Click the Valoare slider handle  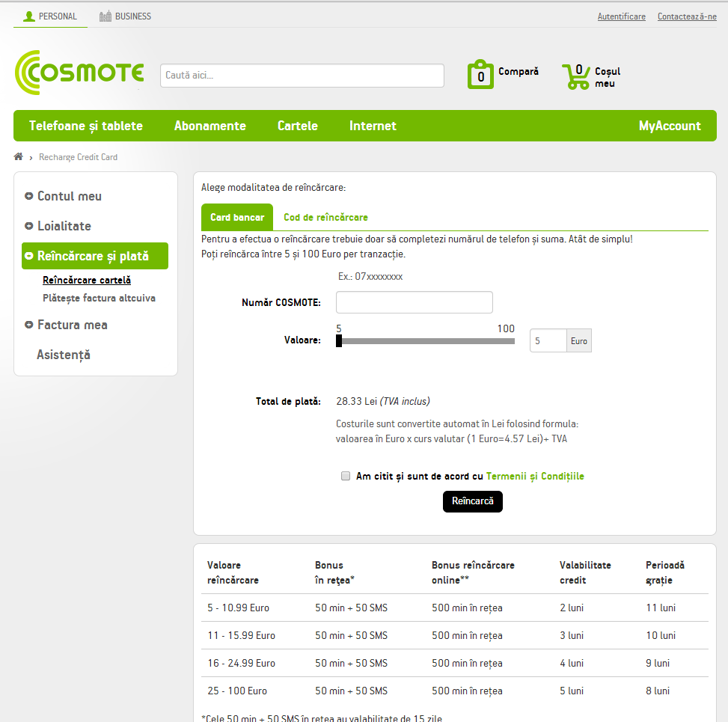click(x=339, y=341)
